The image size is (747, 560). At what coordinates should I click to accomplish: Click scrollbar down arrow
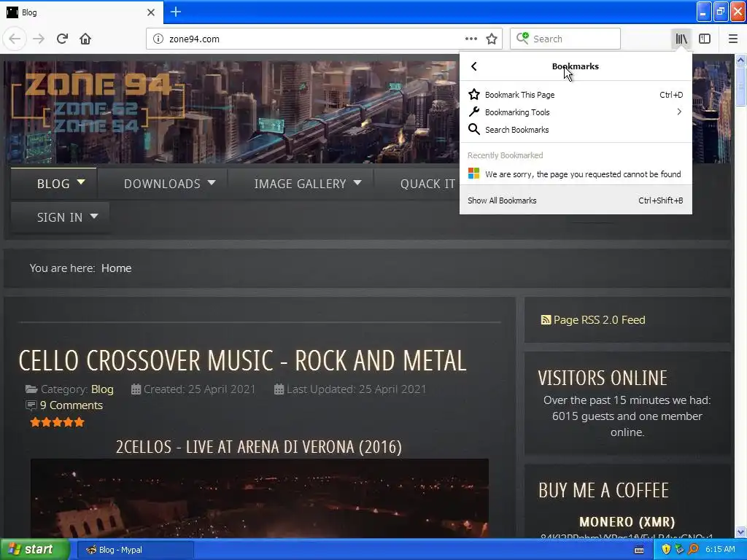740,532
